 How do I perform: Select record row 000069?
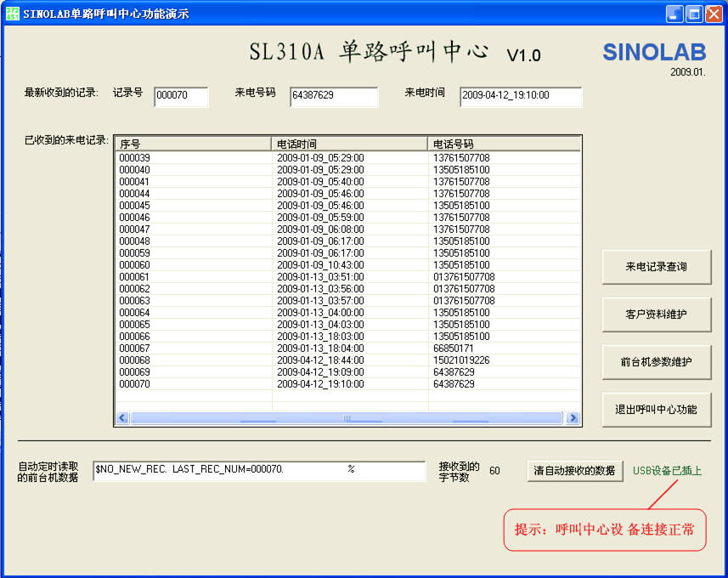(x=347, y=372)
